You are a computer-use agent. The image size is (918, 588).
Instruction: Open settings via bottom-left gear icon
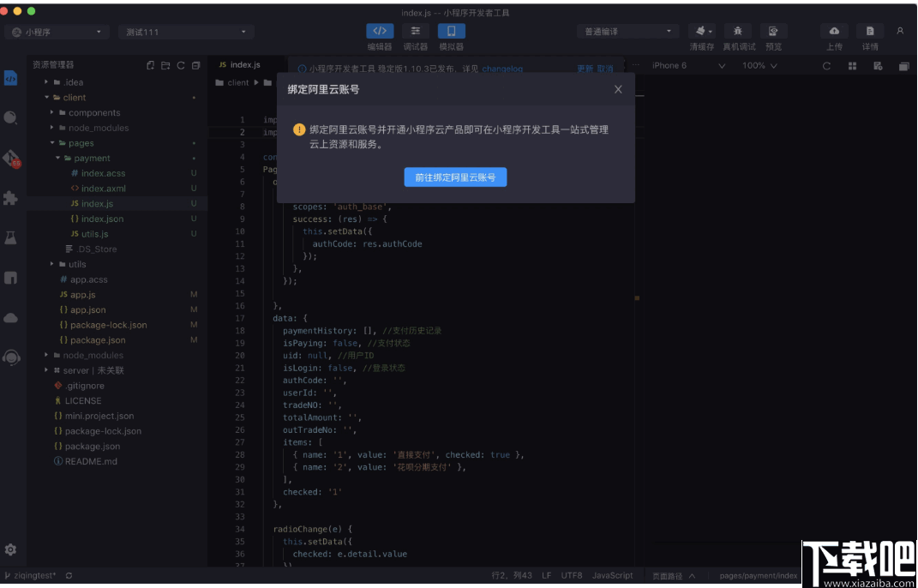(11, 549)
